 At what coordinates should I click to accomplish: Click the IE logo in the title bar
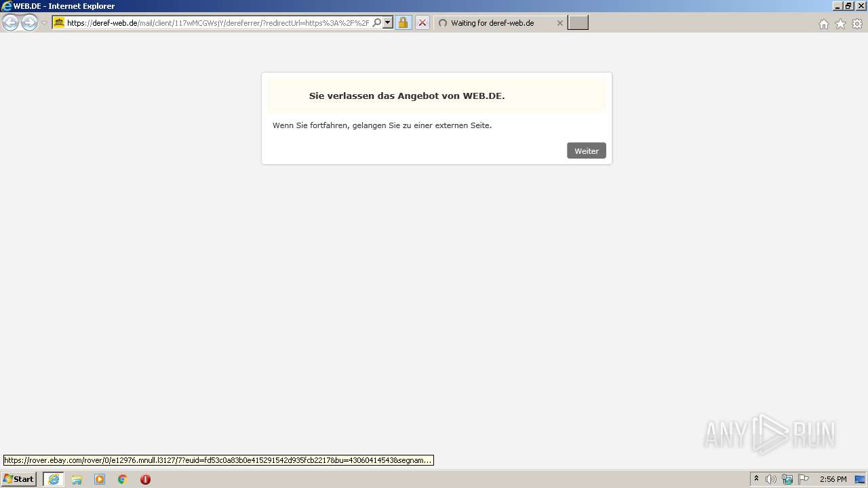pos(7,6)
